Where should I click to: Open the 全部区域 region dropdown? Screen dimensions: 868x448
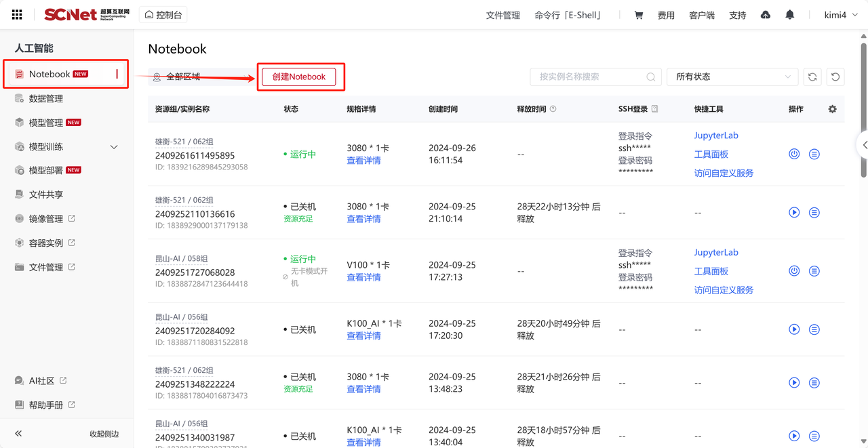[x=201, y=77]
